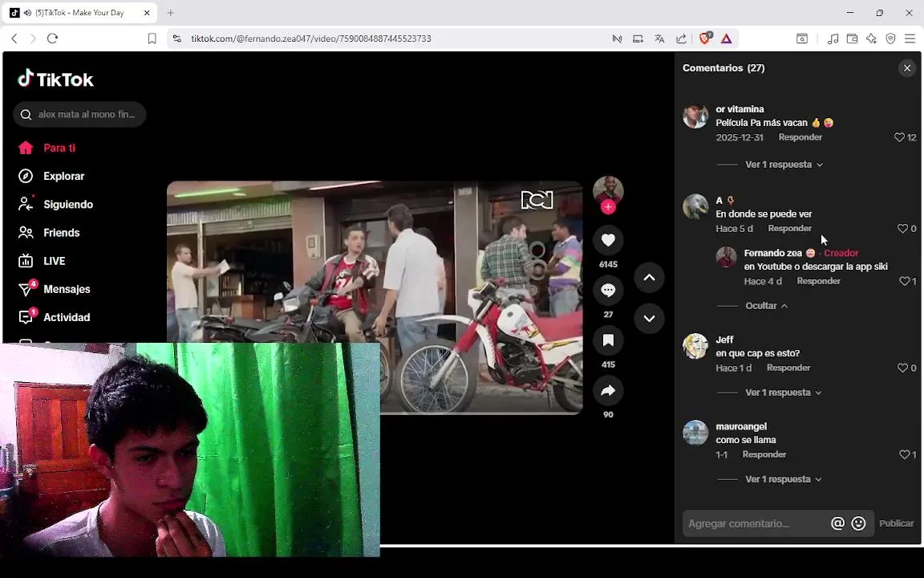Like A's comment "En donde se puede ver"

[902, 228]
